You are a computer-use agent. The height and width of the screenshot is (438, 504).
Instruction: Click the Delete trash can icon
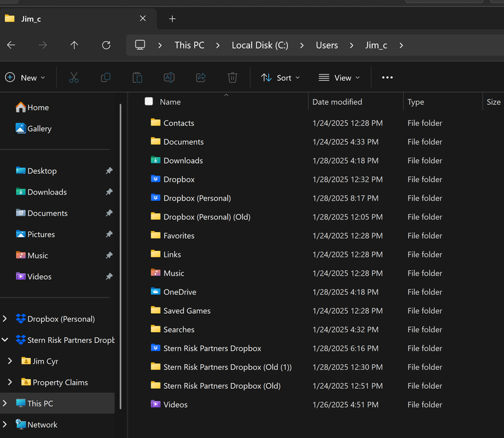click(232, 78)
